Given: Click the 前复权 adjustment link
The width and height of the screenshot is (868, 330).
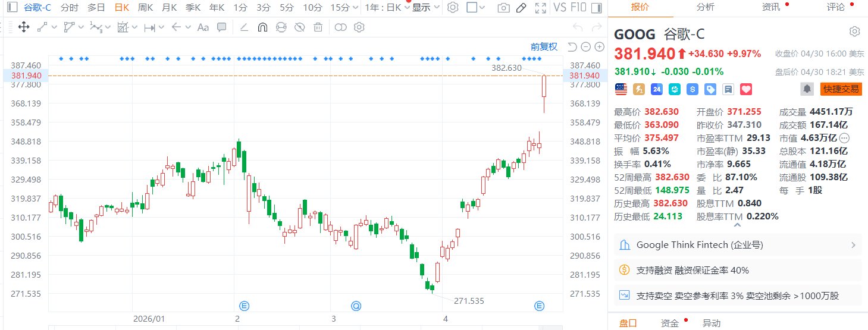Looking at the screenshot, I should click(544, 47).
